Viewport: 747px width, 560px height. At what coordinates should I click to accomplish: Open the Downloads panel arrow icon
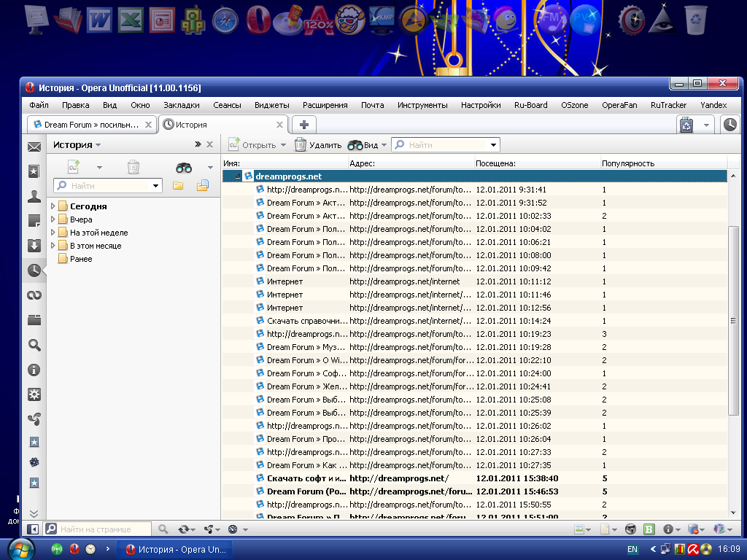pos(34,246)
